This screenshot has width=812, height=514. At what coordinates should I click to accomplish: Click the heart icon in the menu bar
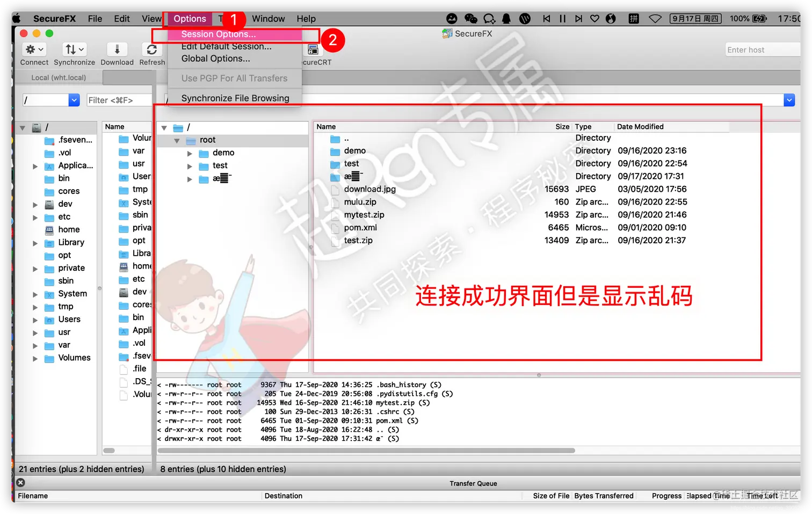pos(595,19)
